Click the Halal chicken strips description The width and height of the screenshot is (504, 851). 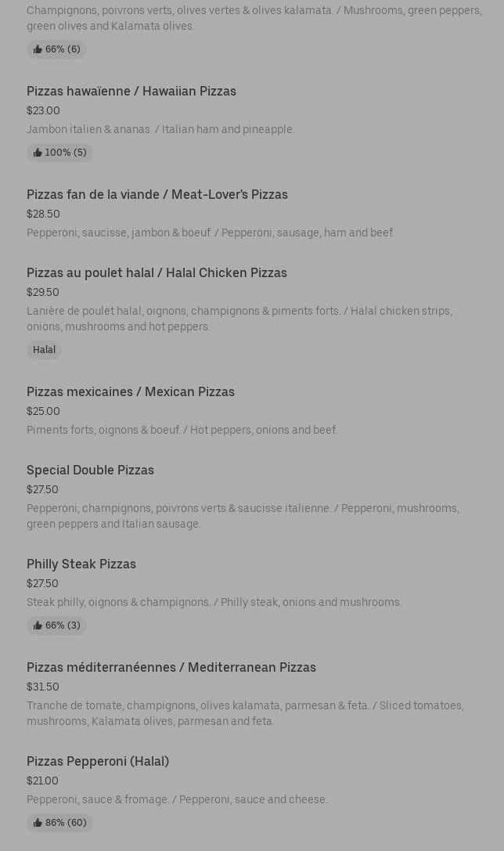tap(239, 319)
